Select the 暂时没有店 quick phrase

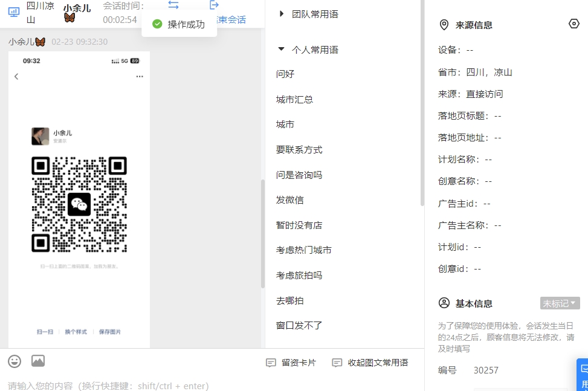pyautogui.click(x=299, y=225)
